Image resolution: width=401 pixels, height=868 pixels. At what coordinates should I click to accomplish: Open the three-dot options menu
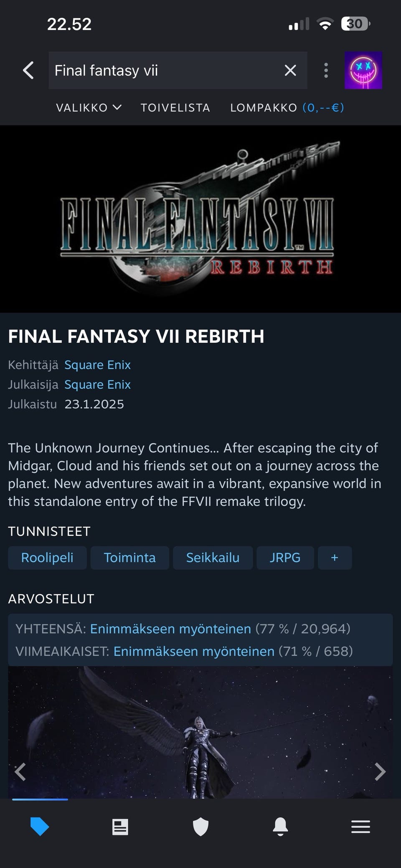(x=326, y=70)
